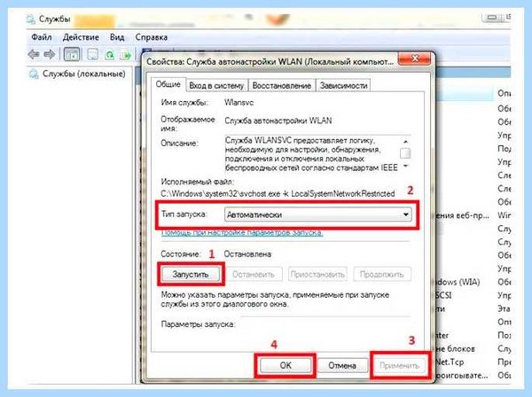The width and height of the screenshot is (532, 397).
Task: Open the Файл menu
Action: click(42, 37)
